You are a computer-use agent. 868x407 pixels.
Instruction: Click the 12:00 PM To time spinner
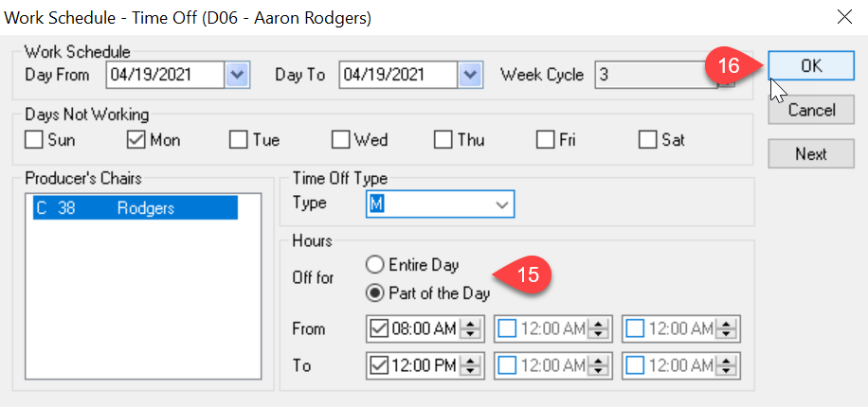click(x=471, y=365)
